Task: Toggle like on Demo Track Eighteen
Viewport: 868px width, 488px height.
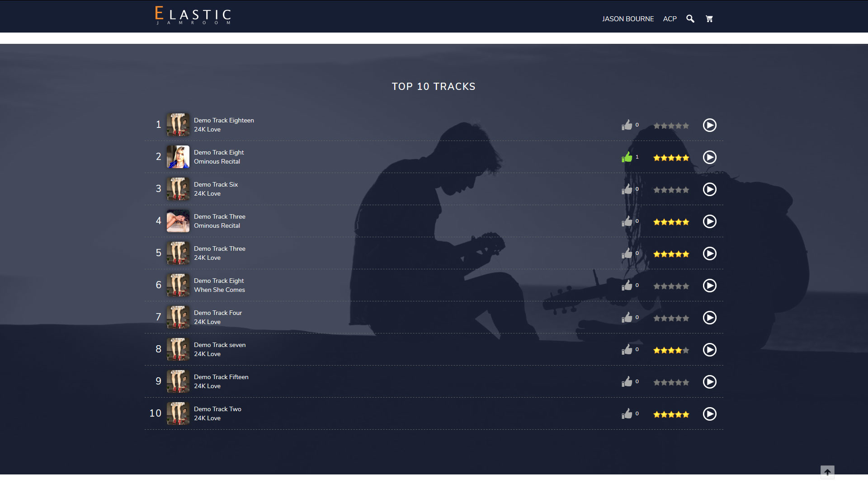Action: (x=627, y=125)
